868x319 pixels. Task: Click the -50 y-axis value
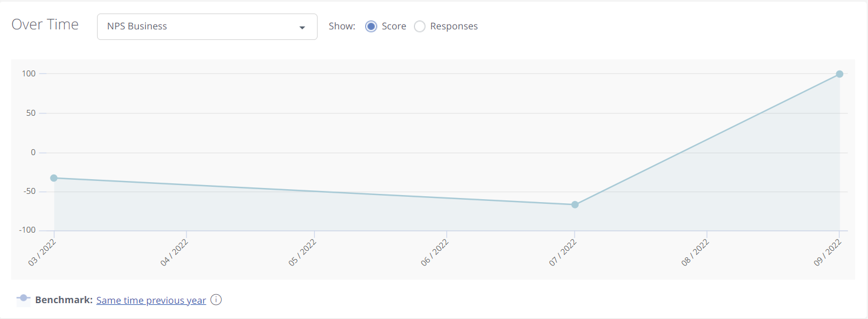click(x=29, y=192)
